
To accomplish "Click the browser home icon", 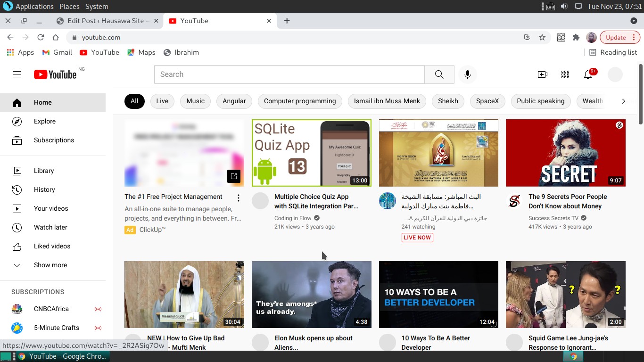I will click(x=56, y=37).
